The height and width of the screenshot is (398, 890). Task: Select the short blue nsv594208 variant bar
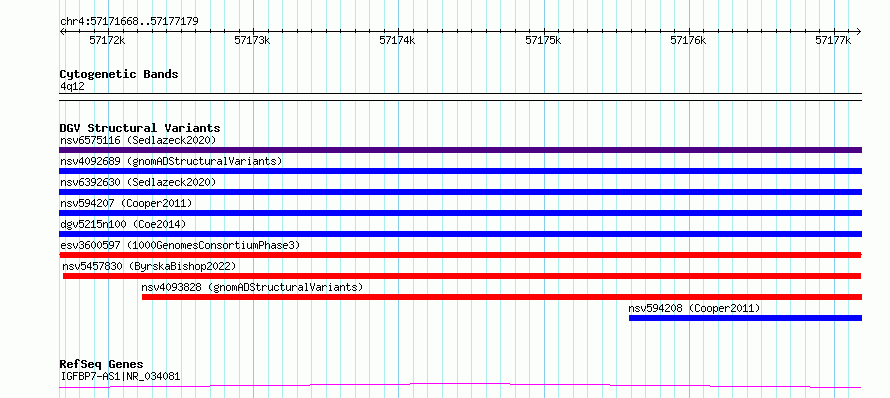[x=745, y=318]
